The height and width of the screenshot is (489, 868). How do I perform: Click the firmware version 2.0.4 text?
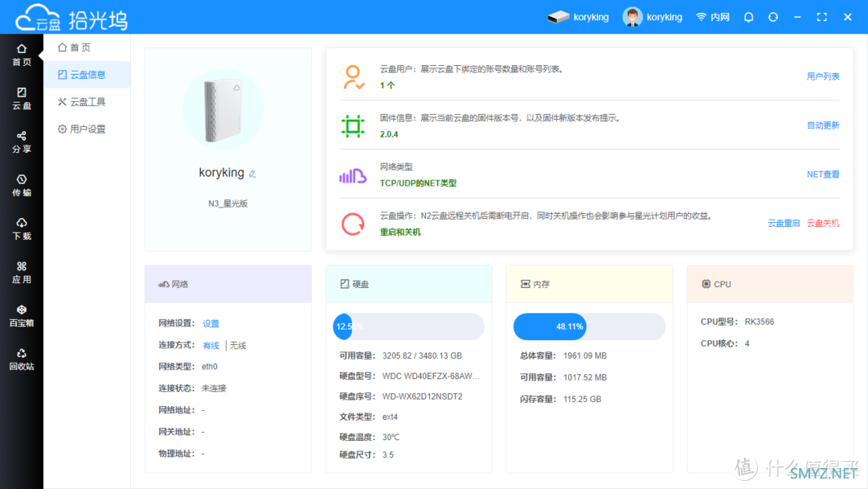click(389, 134)
